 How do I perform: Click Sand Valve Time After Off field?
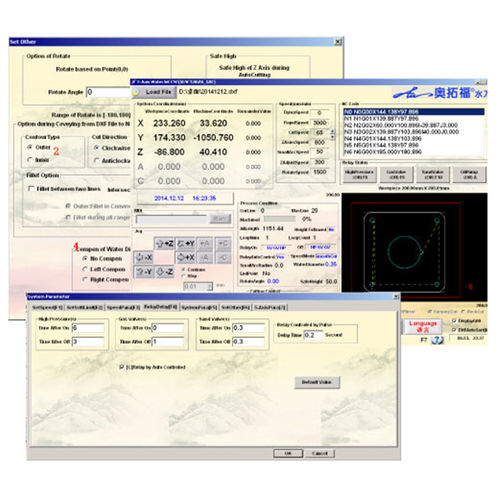[248, 342]
